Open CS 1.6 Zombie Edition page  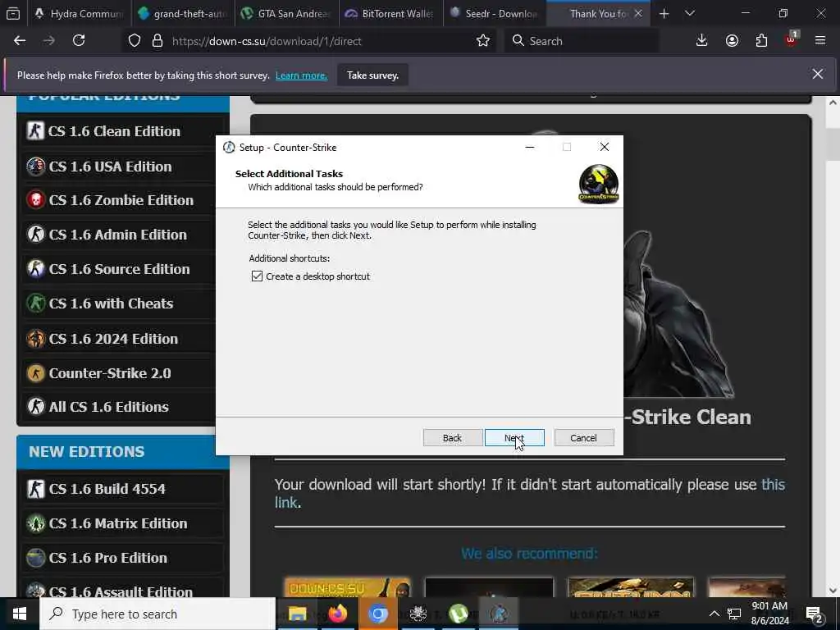121,200
